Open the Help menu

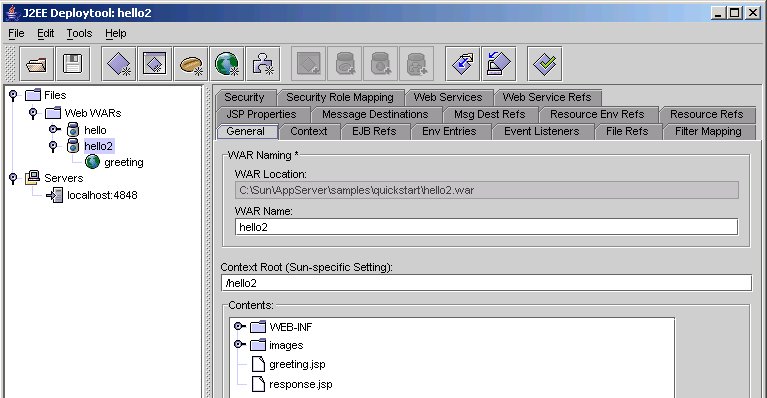pyautogui.click(x=115, y=33)
